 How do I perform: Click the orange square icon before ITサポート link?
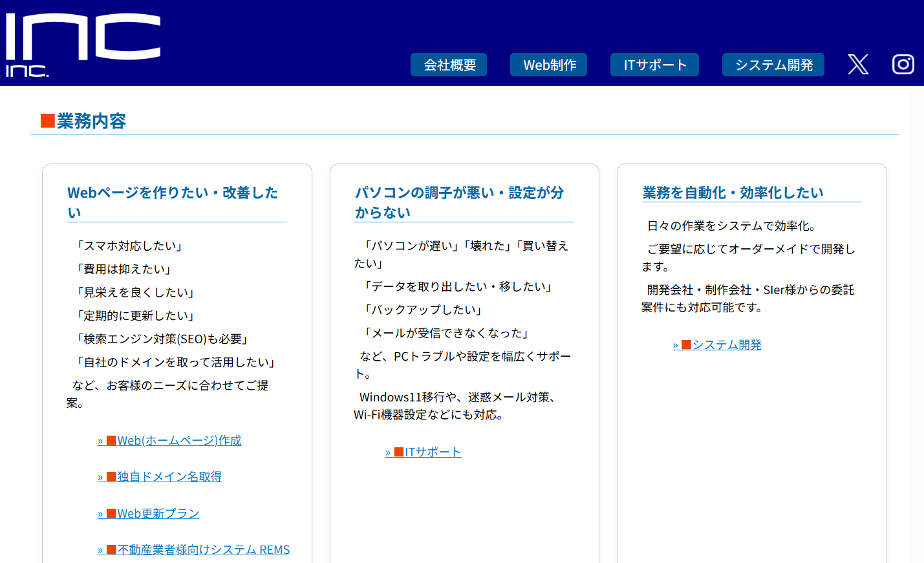pyautogui.click(x=398, y=452)
